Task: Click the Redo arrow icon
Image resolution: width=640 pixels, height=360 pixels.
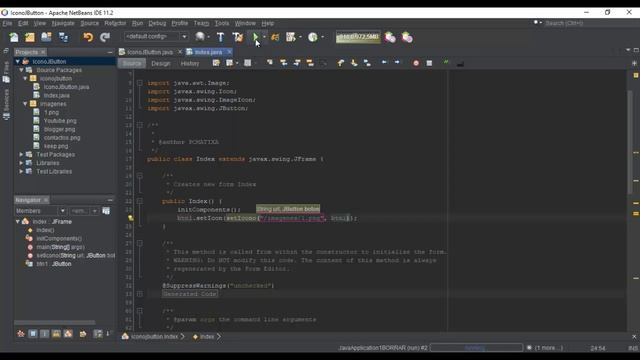Action: [x=105, y=37]
